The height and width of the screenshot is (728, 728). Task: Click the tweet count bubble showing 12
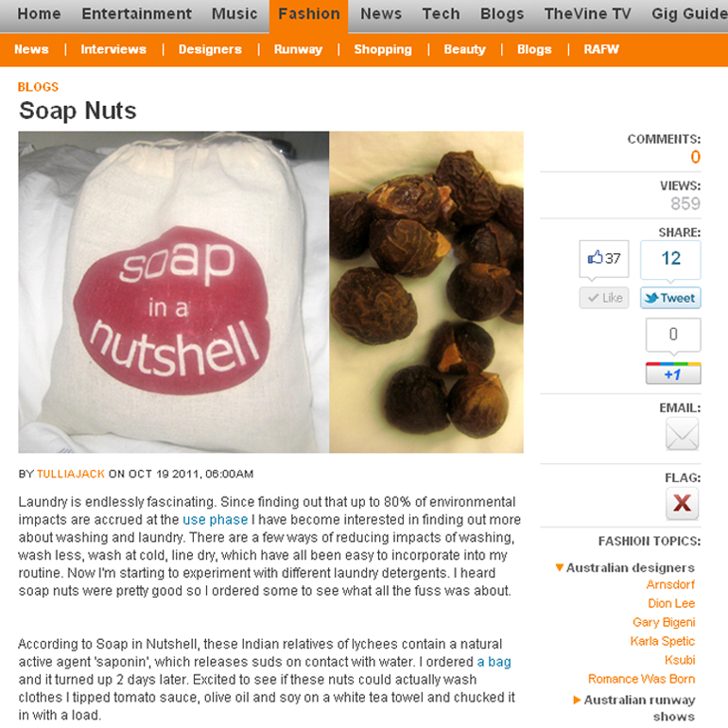[670, 259]
